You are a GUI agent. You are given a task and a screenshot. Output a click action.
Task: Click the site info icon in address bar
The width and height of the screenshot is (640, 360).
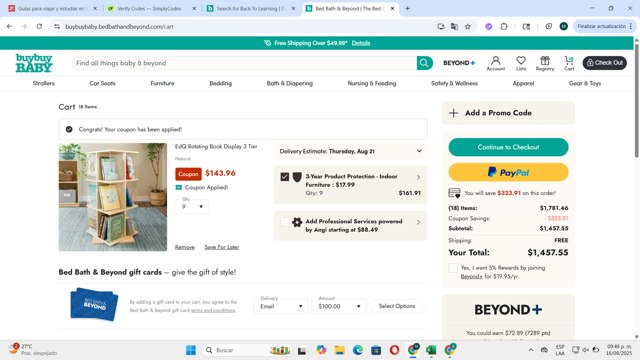57,26
